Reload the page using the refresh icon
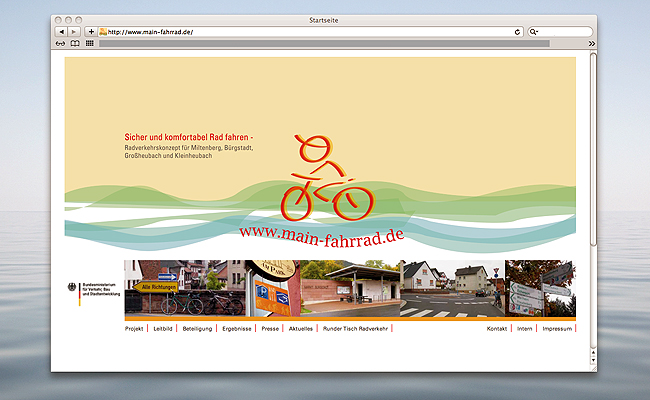The width and height of the screenshot is (650, 400). click(x=517, y=32)
